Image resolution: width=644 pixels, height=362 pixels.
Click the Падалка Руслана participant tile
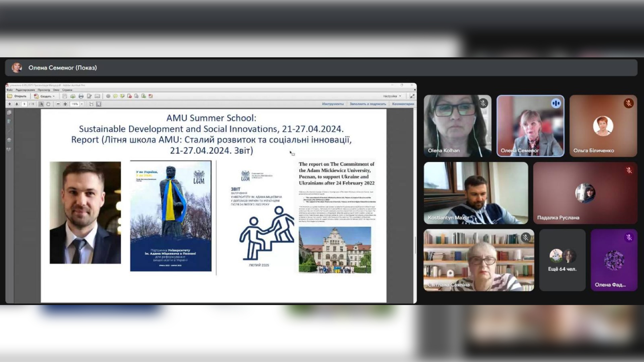pyautogui.click(x=585, y=193)
